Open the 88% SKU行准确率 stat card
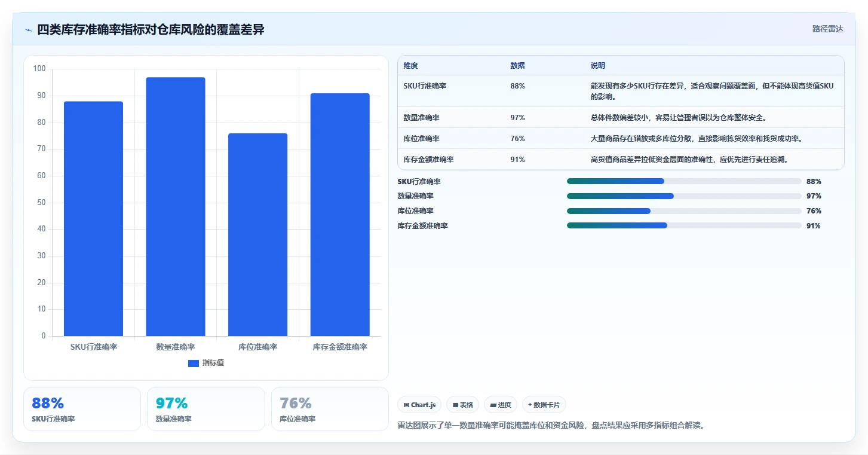 (82, 409)
